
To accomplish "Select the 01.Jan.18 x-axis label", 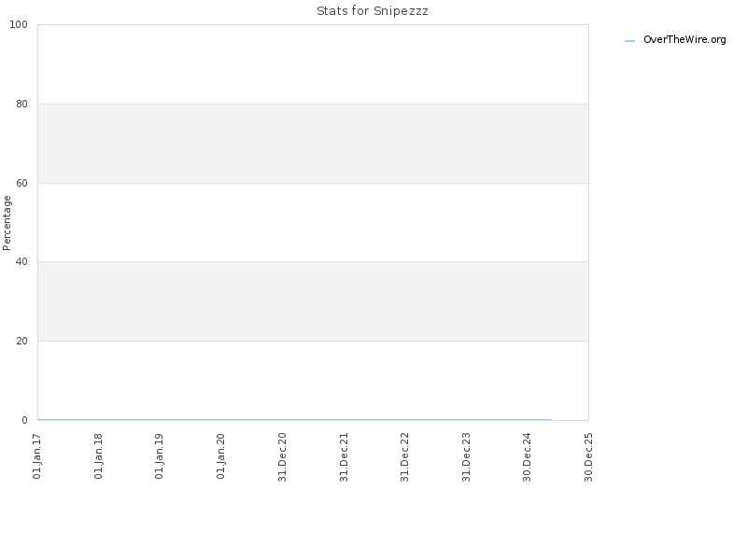I will click(98, 456).
